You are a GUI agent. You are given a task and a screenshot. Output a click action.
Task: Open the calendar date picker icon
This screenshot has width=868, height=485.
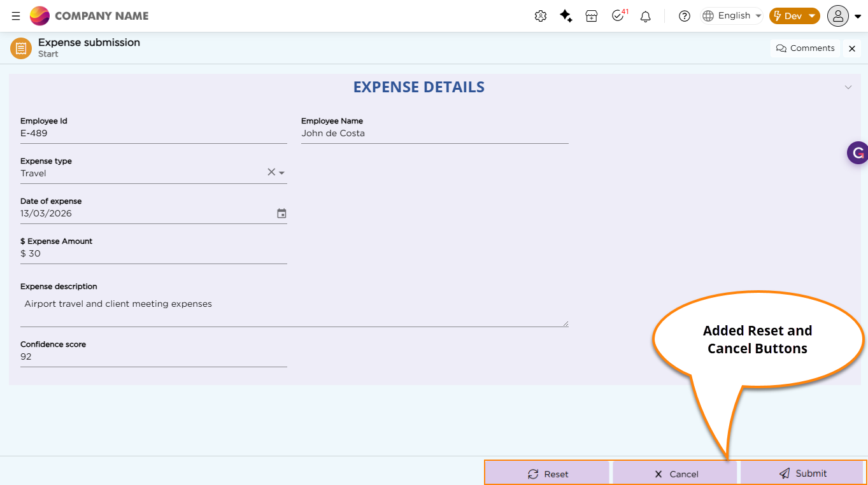[281, 213]
